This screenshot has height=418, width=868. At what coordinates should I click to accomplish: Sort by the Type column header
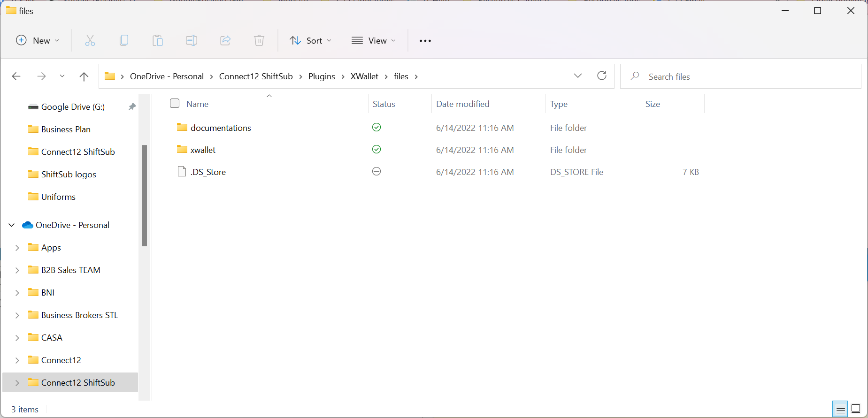[559, 104]
